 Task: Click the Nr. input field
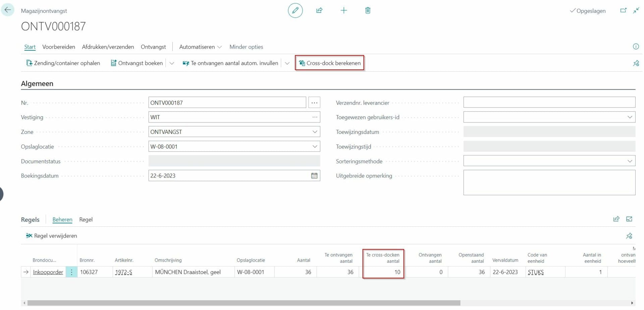(x=227, y=103)
